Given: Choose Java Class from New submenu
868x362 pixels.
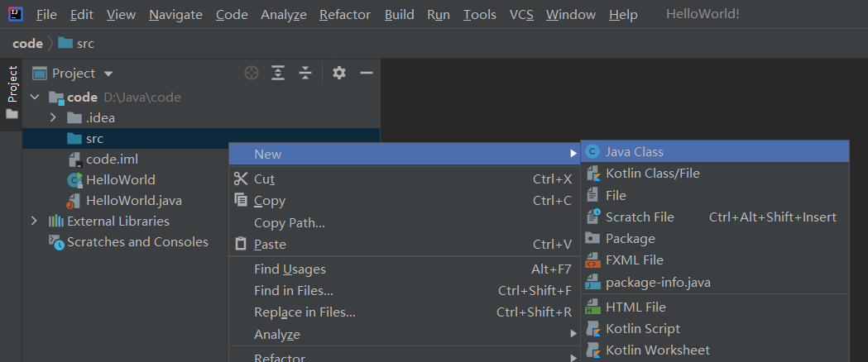Looking at the screenshot, I should point(715,151).
